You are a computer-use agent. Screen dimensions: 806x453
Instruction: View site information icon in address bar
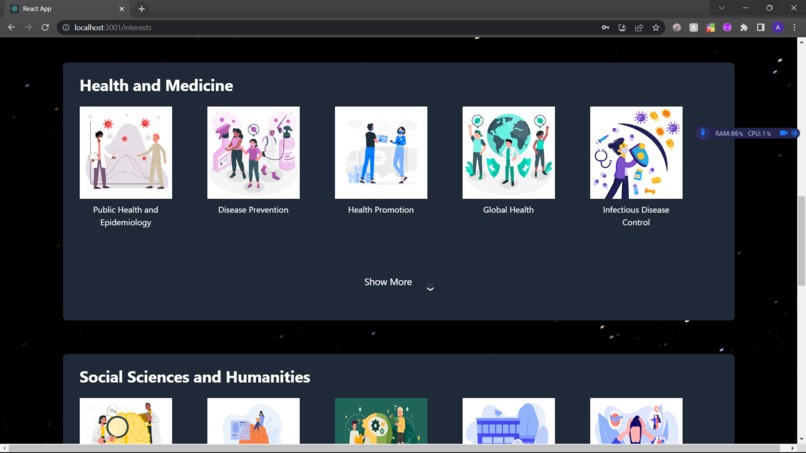[66, 27]
